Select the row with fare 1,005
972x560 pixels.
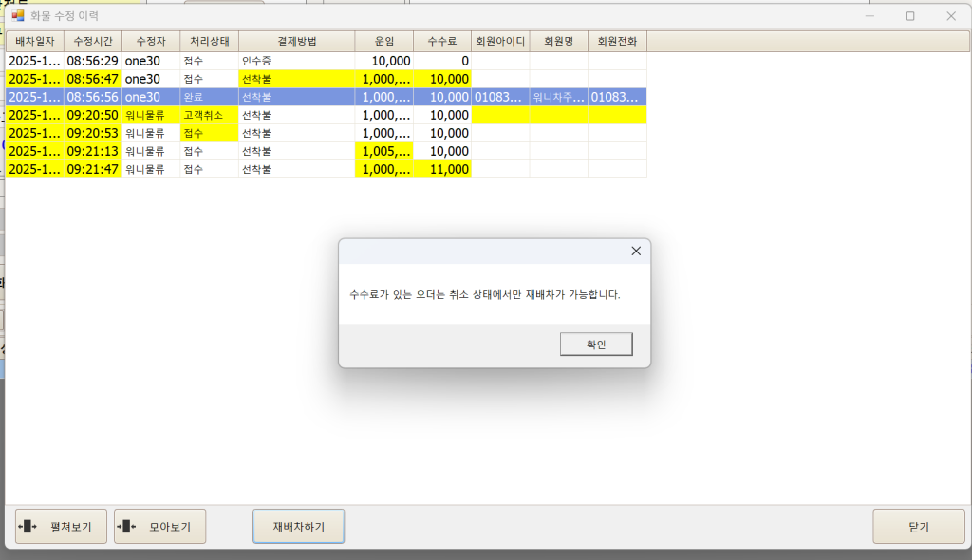pyautogui.click(x=384, y=151)
